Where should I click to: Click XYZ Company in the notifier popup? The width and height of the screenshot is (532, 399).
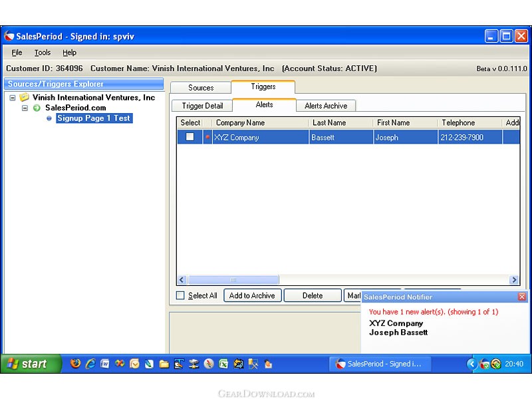click(x=396, y=323)
